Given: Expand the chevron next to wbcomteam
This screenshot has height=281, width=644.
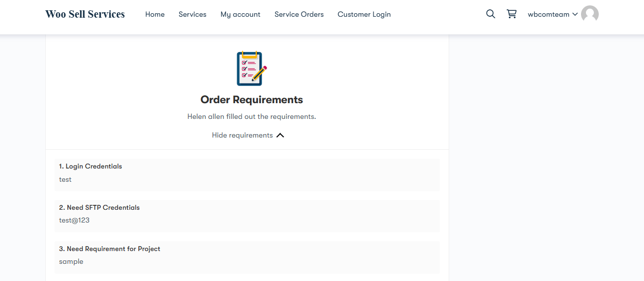Looking at the screenshot, I should point(575,14).
